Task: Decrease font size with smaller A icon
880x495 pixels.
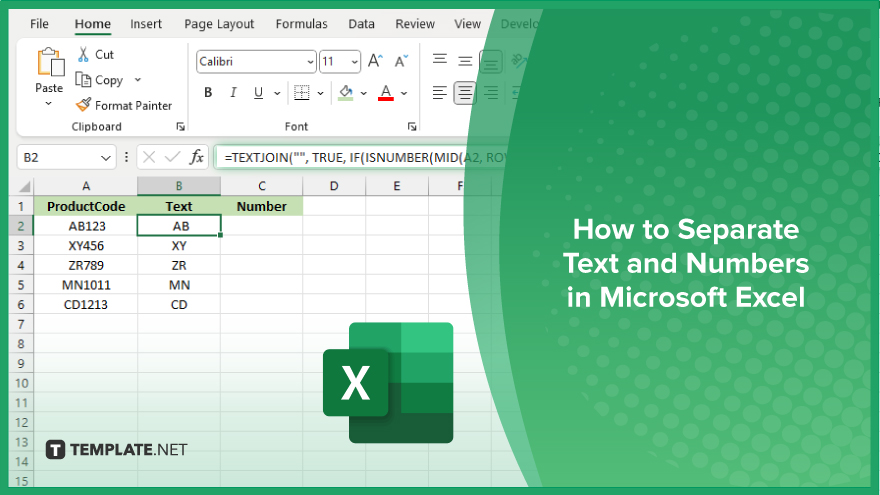Action: tap(401, 61)
